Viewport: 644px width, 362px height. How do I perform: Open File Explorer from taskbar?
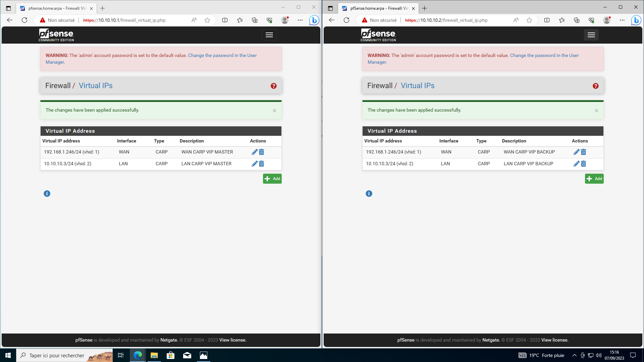click(154, 355)
